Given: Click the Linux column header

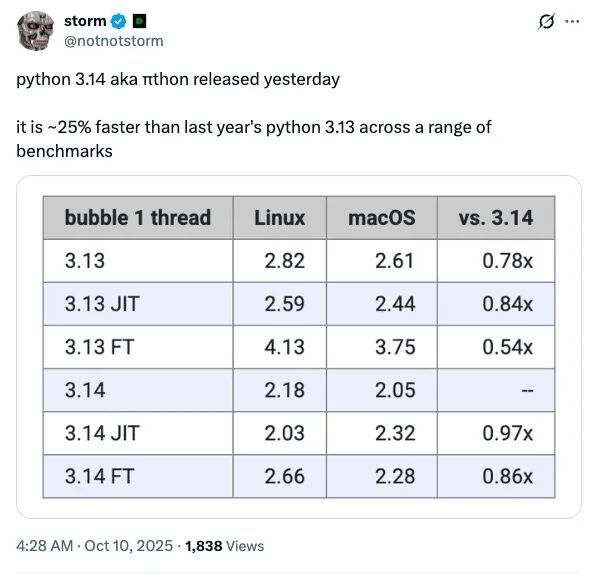Looking at the screenshot, I should click(x=279, y=218).
